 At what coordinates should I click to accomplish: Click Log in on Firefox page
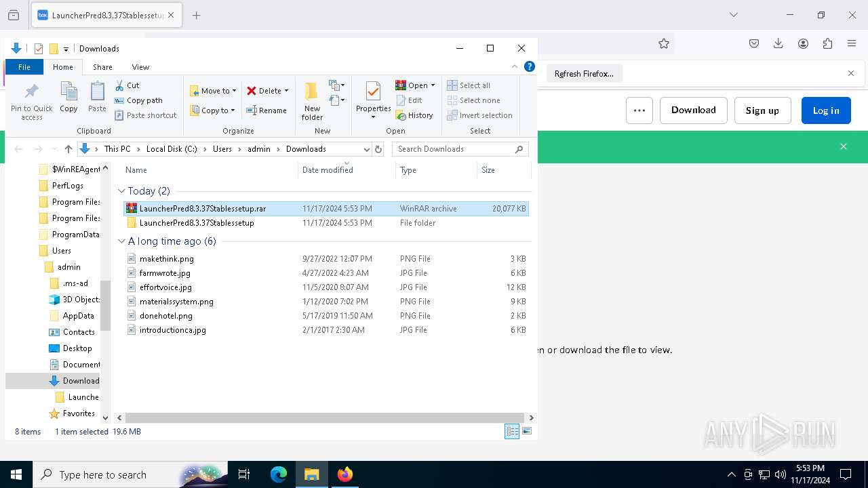click(826, 110)
